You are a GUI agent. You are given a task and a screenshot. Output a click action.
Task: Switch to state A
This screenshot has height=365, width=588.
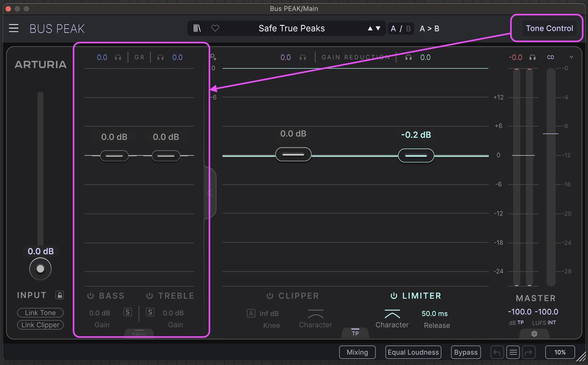(x=393, y=29)
